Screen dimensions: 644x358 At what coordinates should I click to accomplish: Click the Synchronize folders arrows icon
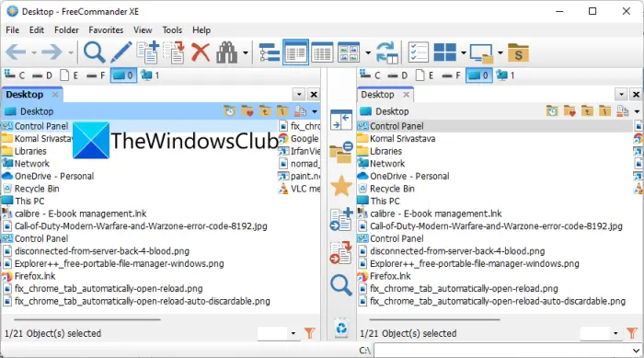pyautogui.click(x=387, y=52)
